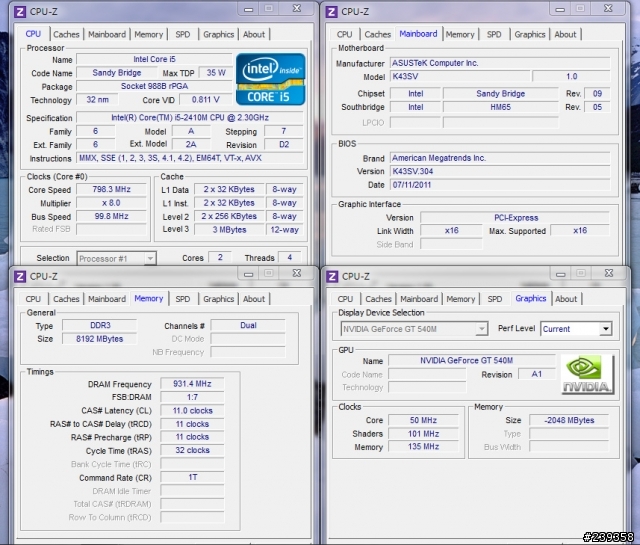
Task: Open SPD tab in the CPU window
Action: [x=183, y=34]
